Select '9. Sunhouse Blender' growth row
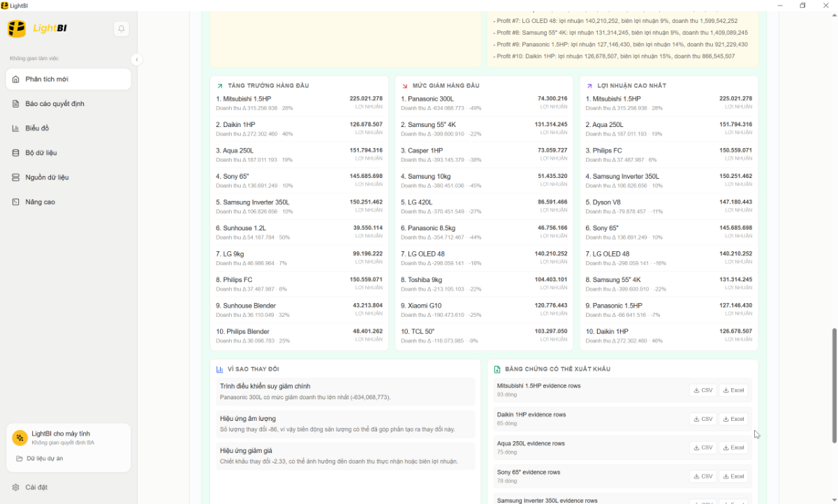 (299, 310)
